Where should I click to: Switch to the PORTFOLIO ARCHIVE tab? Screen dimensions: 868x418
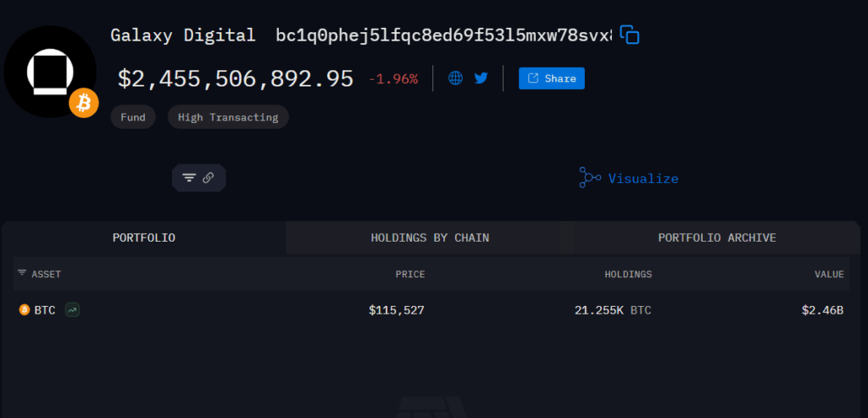[717, 237]
